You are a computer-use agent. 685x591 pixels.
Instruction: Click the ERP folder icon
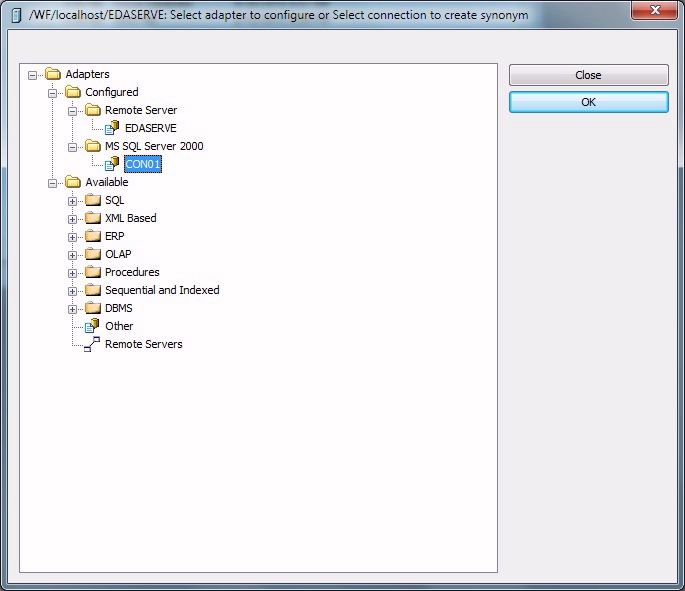pos(93,236)
